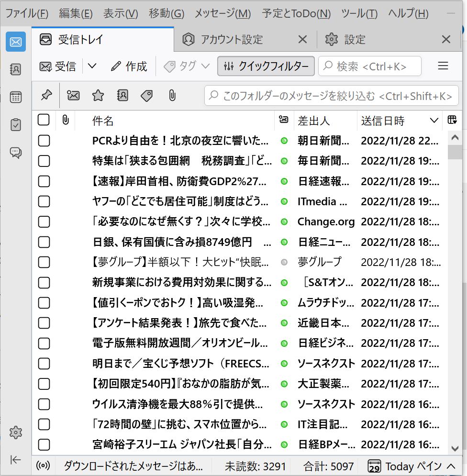Expand the Today ペイン chevron

click(452, 466)
